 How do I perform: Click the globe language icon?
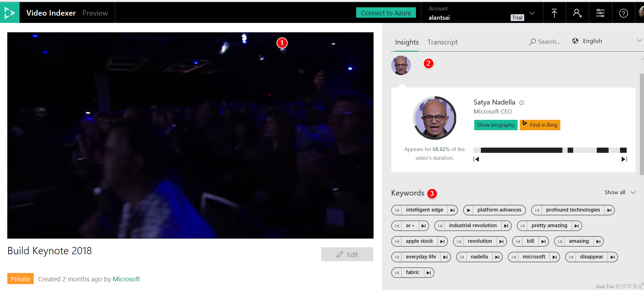point(575,41)
